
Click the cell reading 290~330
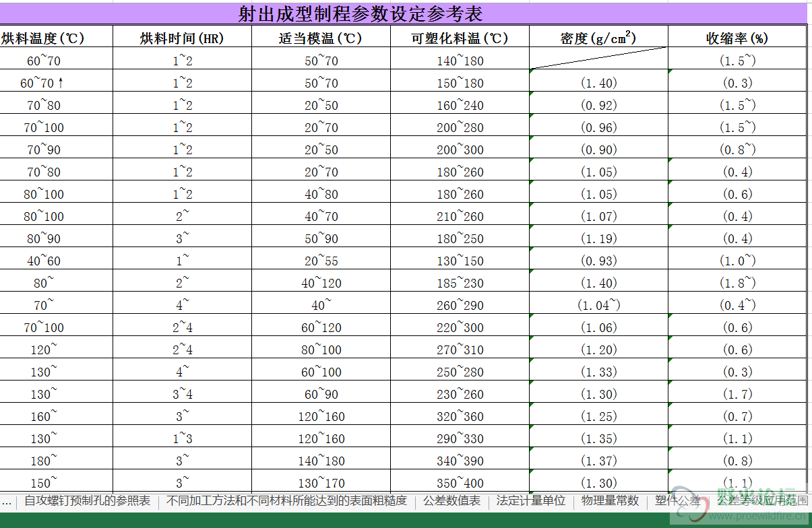460,436
